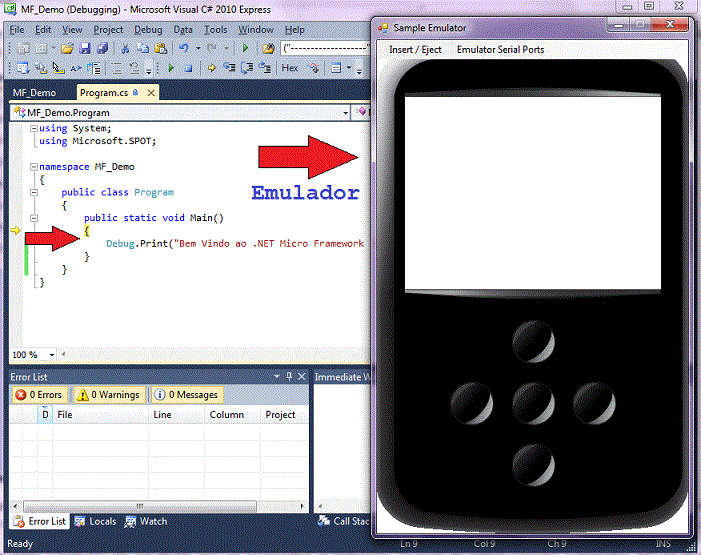701x555 pixels.
Task: Click the Continue green play icon in the debug toolbar
Action: tap(171, 68)
